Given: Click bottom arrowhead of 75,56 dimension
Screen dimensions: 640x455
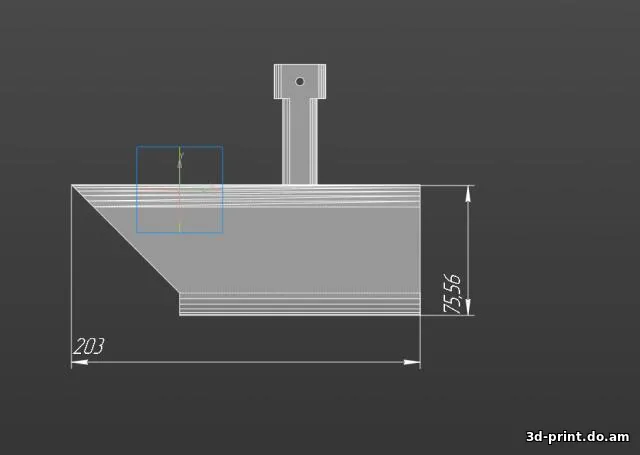Looking at the screenshot, I should click(469, 307).
